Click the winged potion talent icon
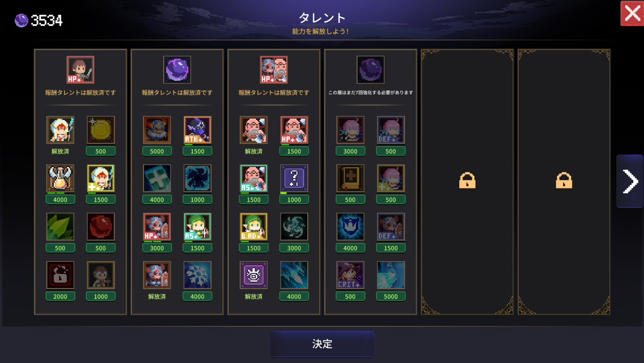The width and height of the screenshot is (644, 363). pyautogui.click(x=60, y=178)
